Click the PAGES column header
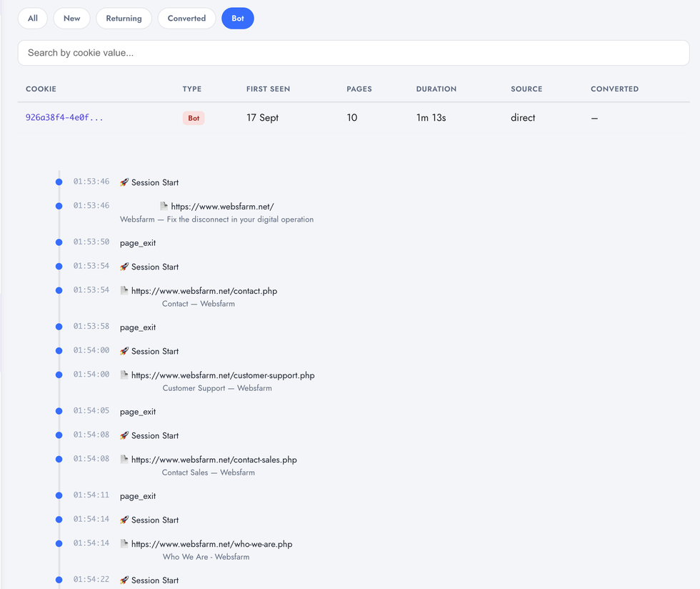This screenshot has height=589, width=700. pyautogui.click(x=359, y=89)
